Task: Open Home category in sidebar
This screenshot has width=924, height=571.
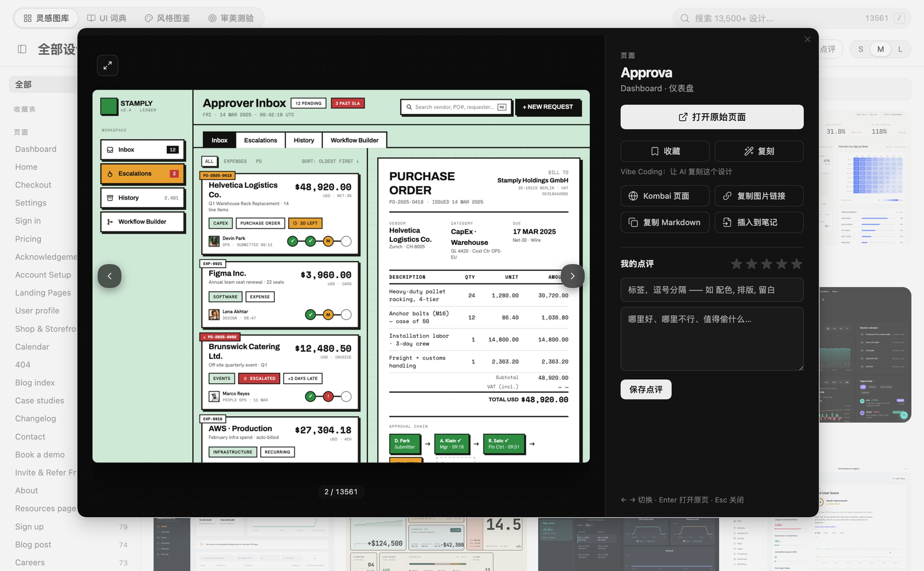Action: pyautogui.click(x=26, y=167)
